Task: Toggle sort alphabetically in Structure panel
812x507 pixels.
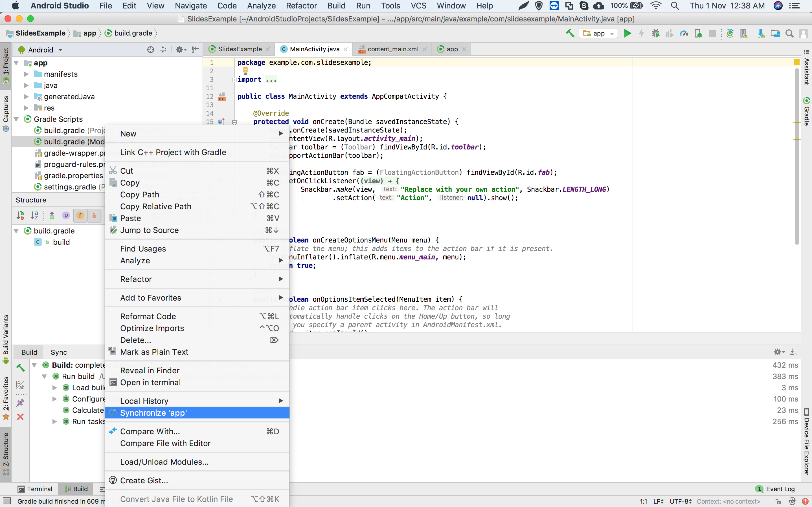Action: tap(34, 215)
